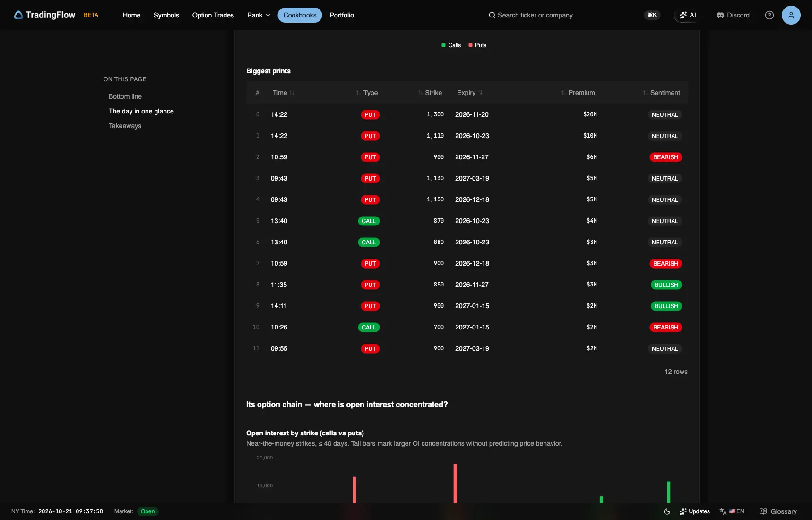Viewport: 812px width, 520px height.
Task: Click the 2026-11-20 expiry in row 0
Action: tap(472, 114)
